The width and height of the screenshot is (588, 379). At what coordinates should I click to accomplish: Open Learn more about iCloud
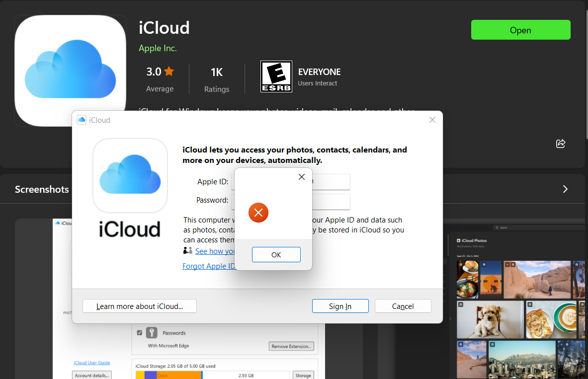tap(140, 306)
